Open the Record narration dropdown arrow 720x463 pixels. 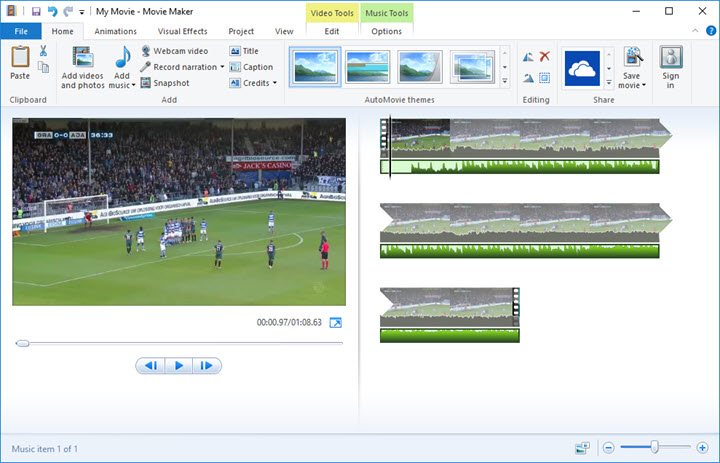222,67
